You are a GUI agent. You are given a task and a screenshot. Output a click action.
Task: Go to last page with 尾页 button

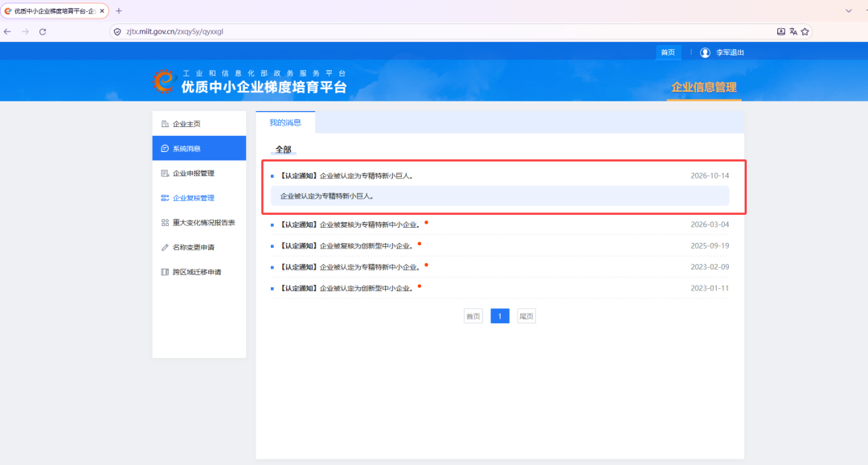[x=526, y=316]
